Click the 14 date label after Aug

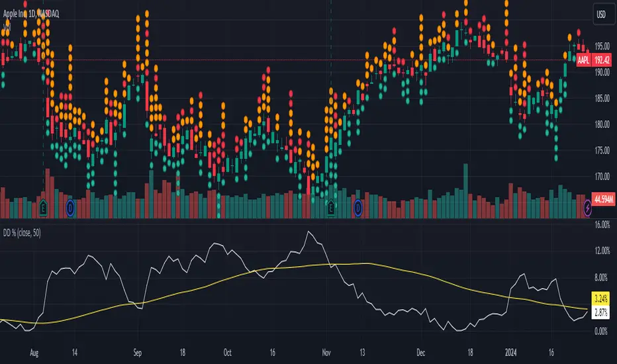(x=75, y=353)
